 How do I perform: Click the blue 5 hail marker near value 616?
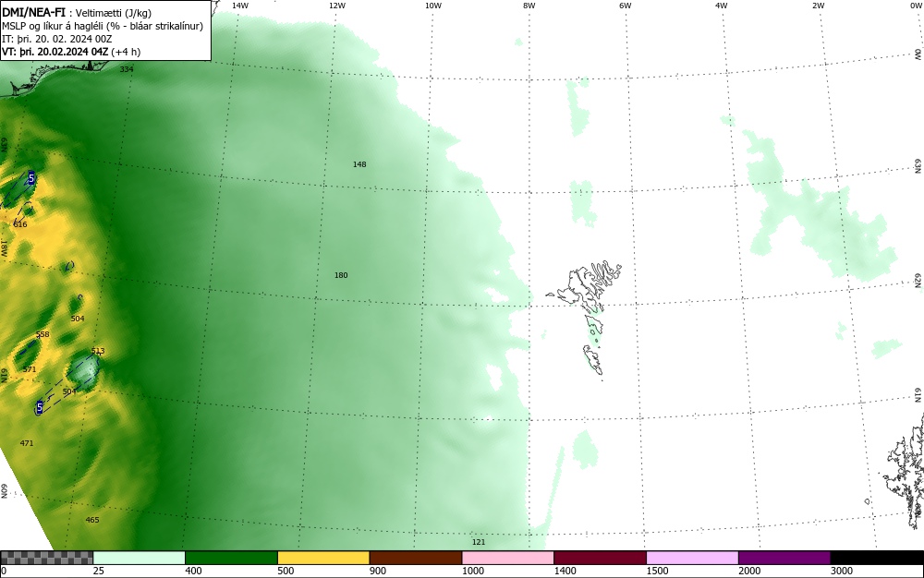click(x=31, y=178)
